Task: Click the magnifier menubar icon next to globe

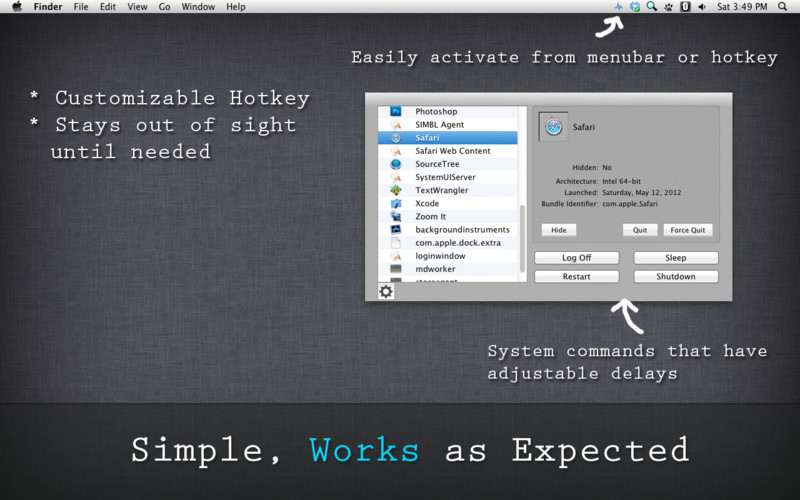Action: click(x=652, y=7)
